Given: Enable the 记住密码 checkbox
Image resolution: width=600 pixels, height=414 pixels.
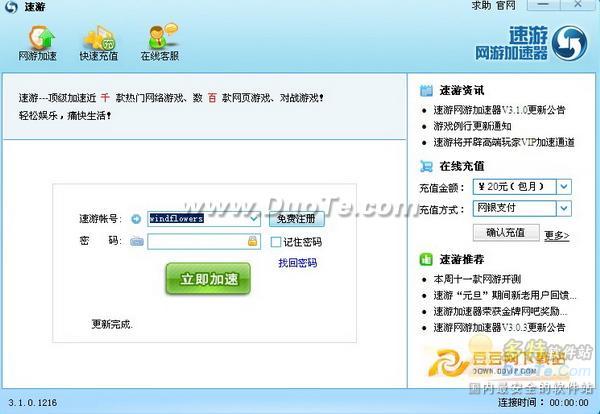Looking at the screenshot, I should click(276, 242).
